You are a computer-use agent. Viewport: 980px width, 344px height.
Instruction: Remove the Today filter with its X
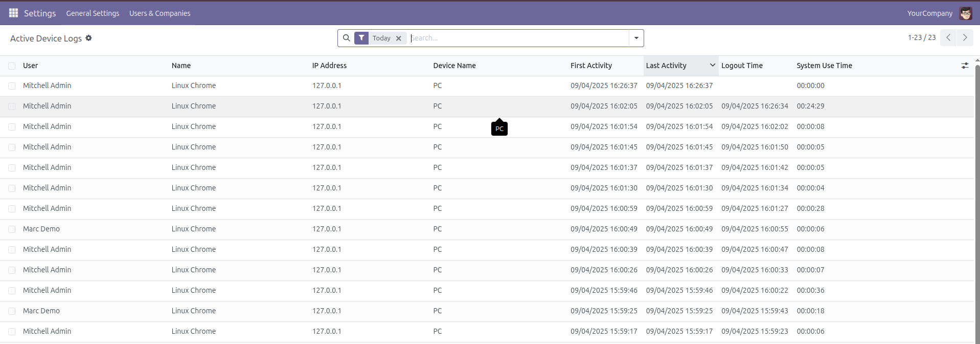399,38
